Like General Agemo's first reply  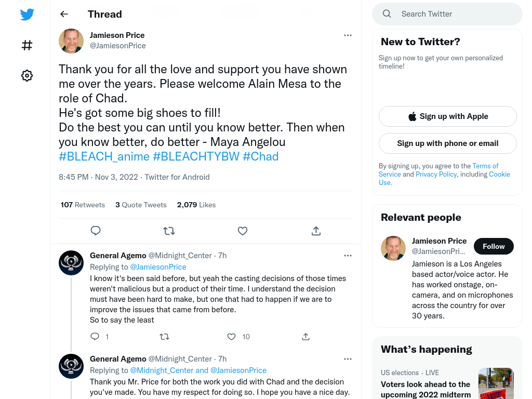[231, 337]
